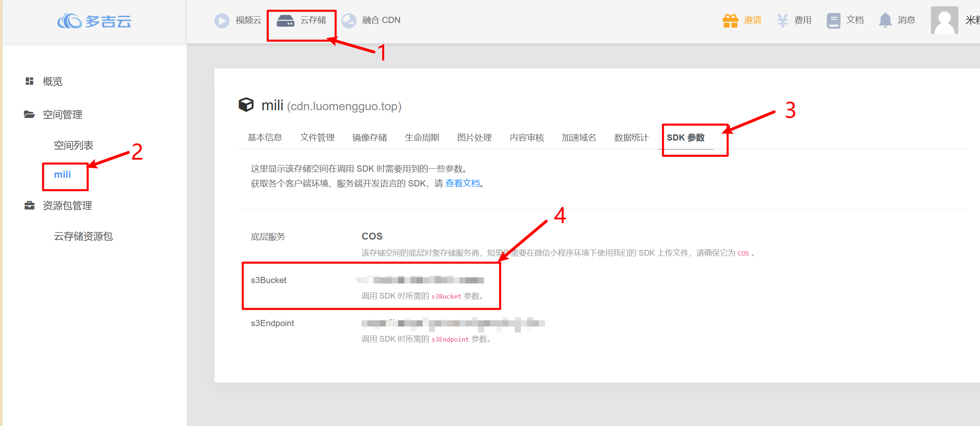The height and width of the screenshot is (426, 980).
Task: Select 空间列表 in sidebar
Action: point(74,145)
